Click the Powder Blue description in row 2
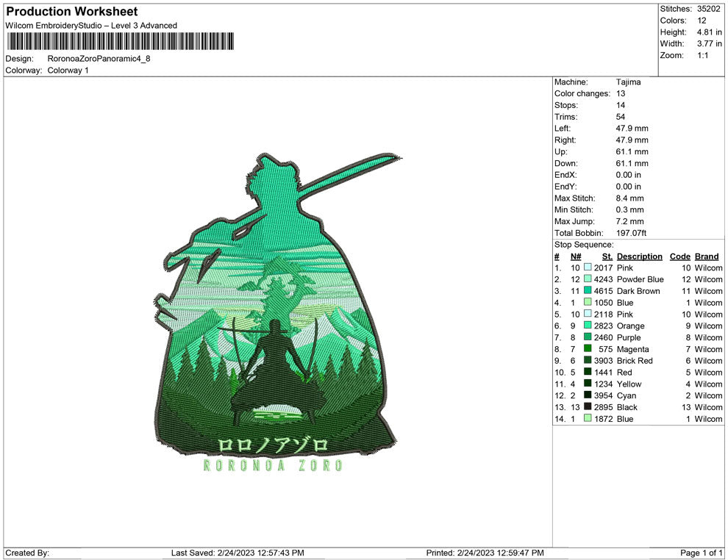The height and width of the screenshot is (560, 728). [x=640, y=279]
